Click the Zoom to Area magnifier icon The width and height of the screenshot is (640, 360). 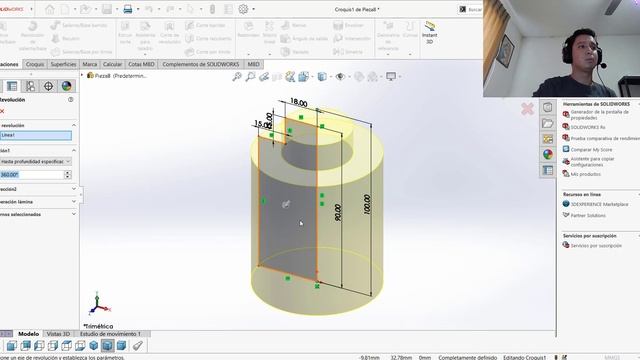coord(250,76)
